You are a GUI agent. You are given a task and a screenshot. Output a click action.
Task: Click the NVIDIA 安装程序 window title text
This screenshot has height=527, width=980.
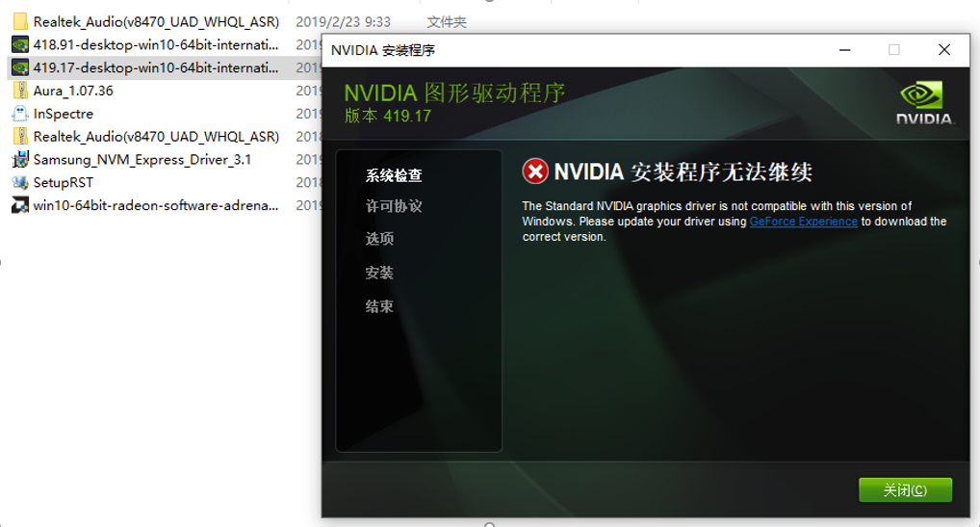(382, 50)
